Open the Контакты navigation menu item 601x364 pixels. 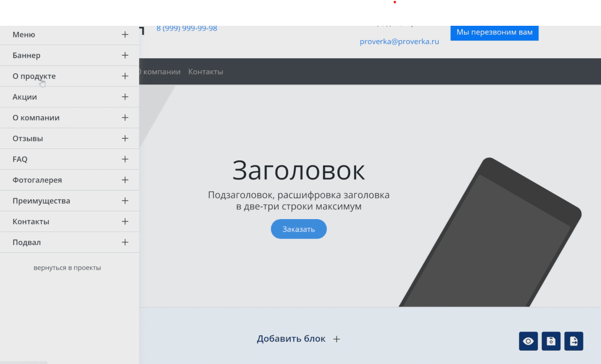pyautogui.click(x=206, y=72)
